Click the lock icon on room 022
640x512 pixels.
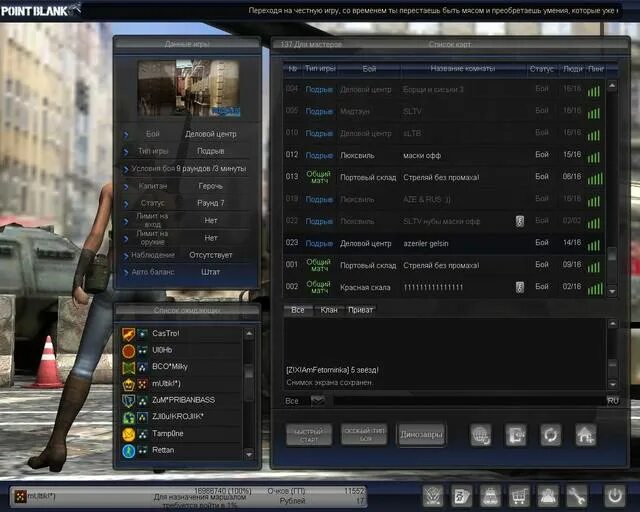tap(519, 221)
